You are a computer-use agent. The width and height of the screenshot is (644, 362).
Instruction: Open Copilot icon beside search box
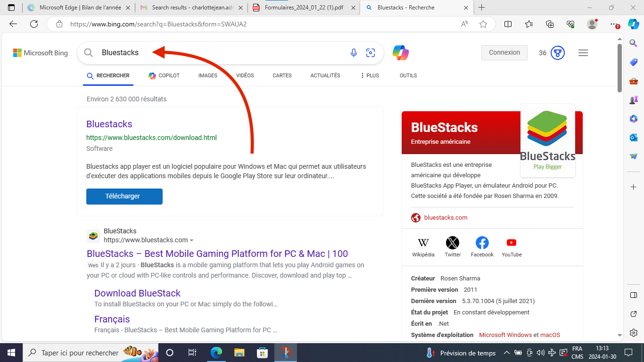401,53
